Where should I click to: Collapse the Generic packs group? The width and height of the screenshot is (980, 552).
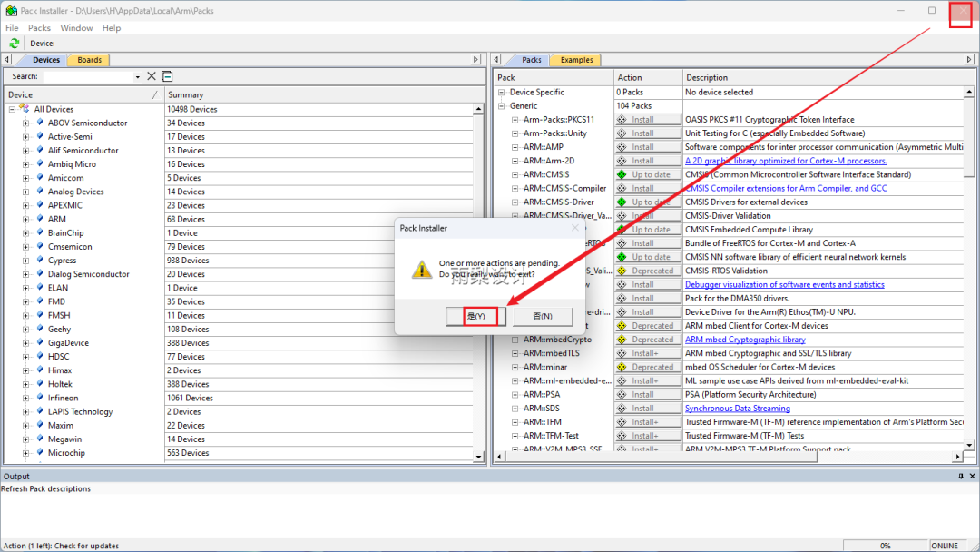[500, 105]
